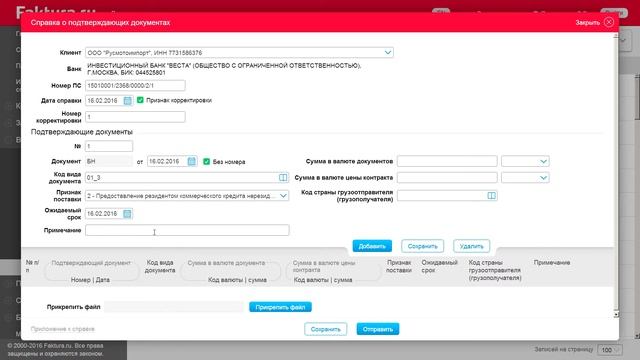Click the Примечание table column header
Viewport: 640px width, 360px height.
[x=552, y=262]
